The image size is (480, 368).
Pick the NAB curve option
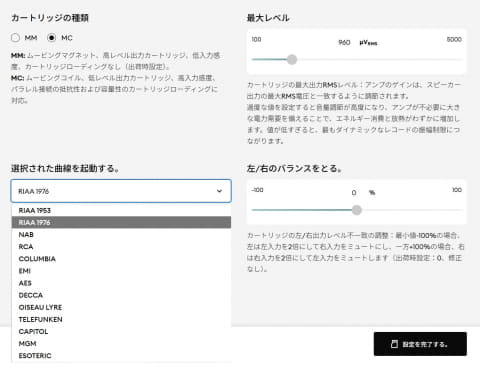click(x=121, y=235)
